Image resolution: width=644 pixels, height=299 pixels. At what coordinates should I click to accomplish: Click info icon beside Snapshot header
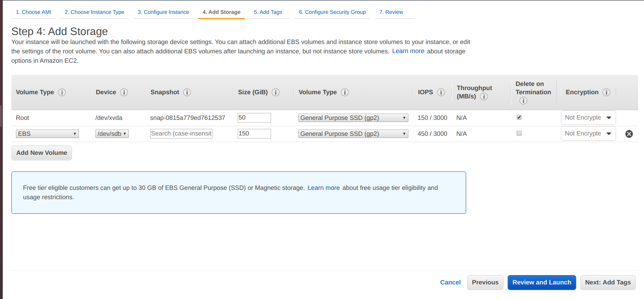(x=187, y=93)
